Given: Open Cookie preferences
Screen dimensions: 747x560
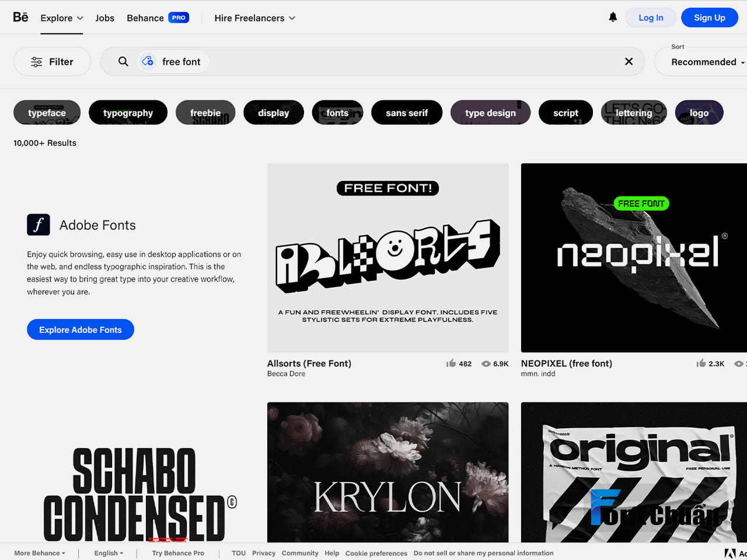Looking at the screenshot, I should [376, 553].
